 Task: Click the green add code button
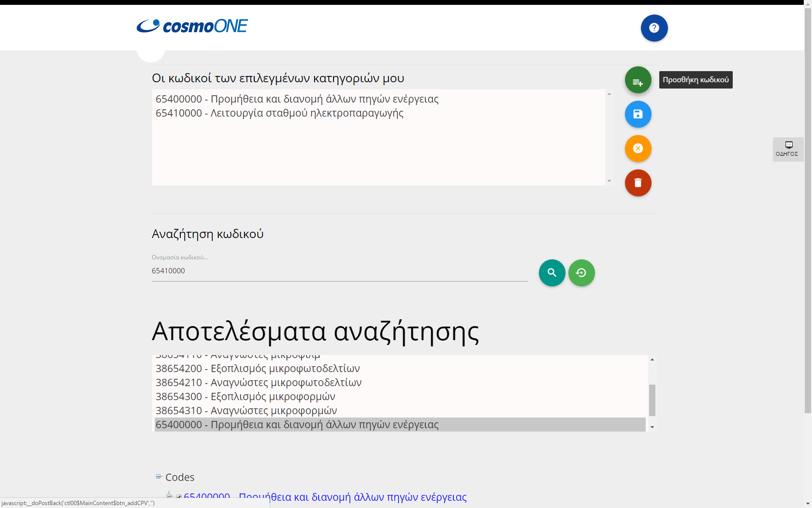pyautogui.click(x=638, y=80)
